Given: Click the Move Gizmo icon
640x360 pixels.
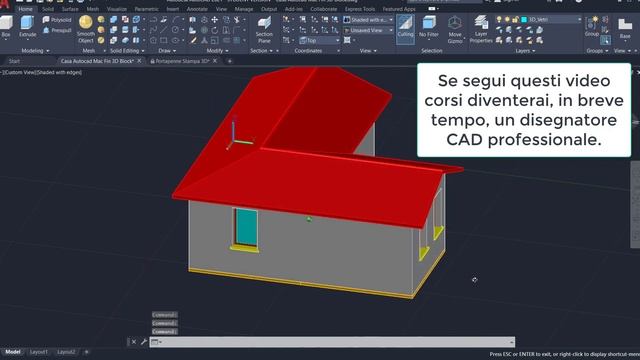Looking at the screenshot, I should [455, 29].
